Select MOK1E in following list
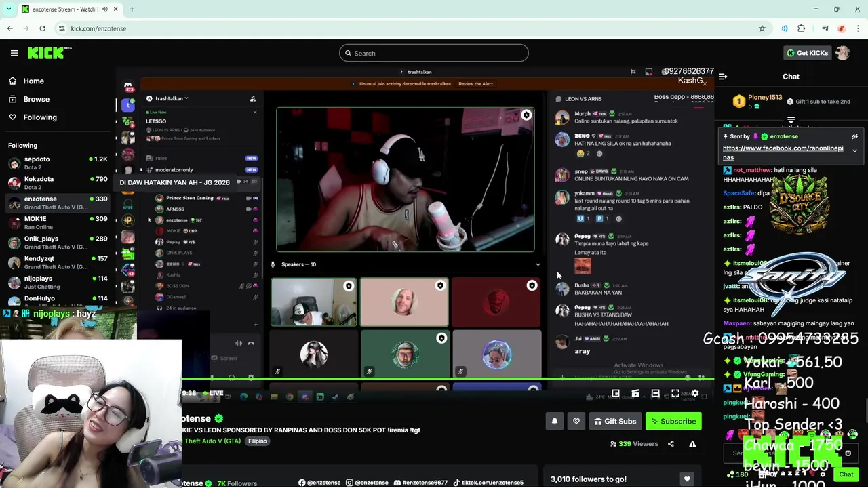Image resolution: width=868 pixels, height=488 pixels. (x=58, y=223)
